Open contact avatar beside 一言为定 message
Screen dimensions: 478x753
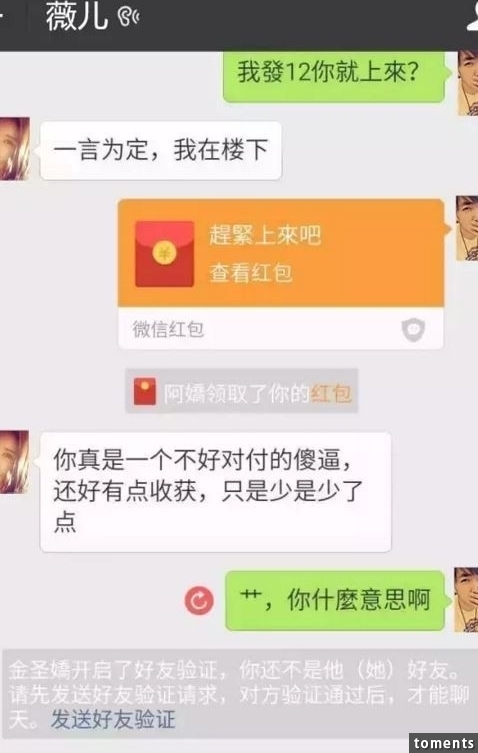14,148
